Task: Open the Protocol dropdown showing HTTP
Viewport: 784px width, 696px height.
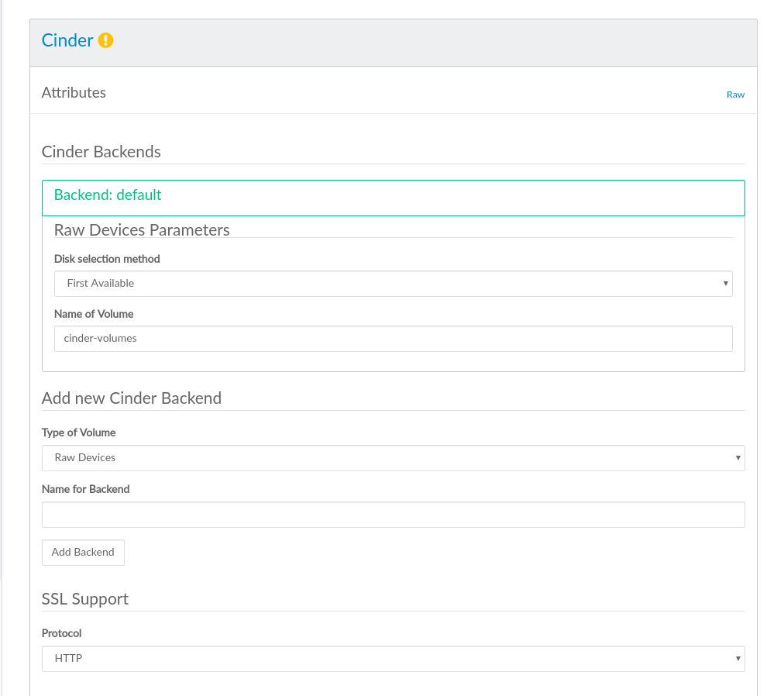Action: click(x=393, y=659)
